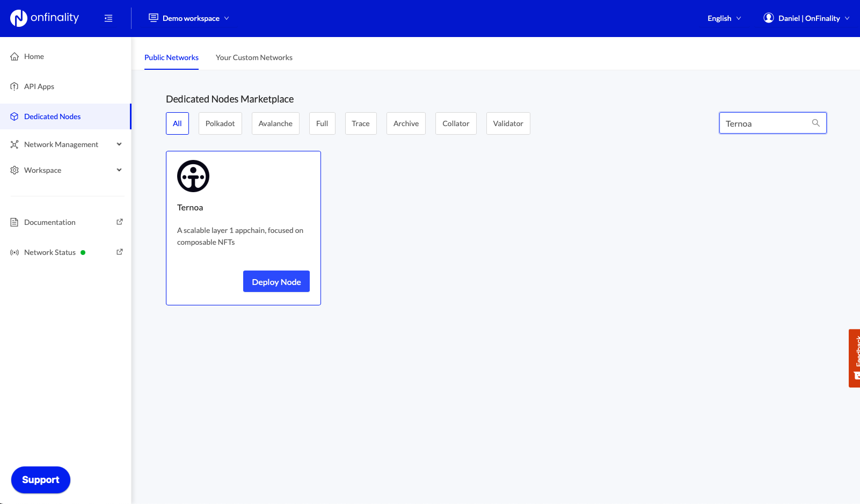860x504 pixels.
Task: Click the Ternoa network logo
Action: [x=193, y=176]
